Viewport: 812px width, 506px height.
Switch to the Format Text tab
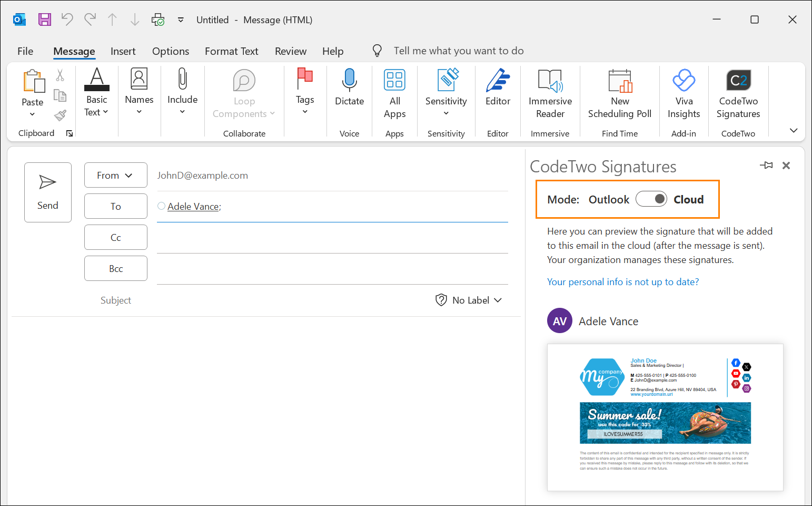pyautogui.click(x=232, y=51)
